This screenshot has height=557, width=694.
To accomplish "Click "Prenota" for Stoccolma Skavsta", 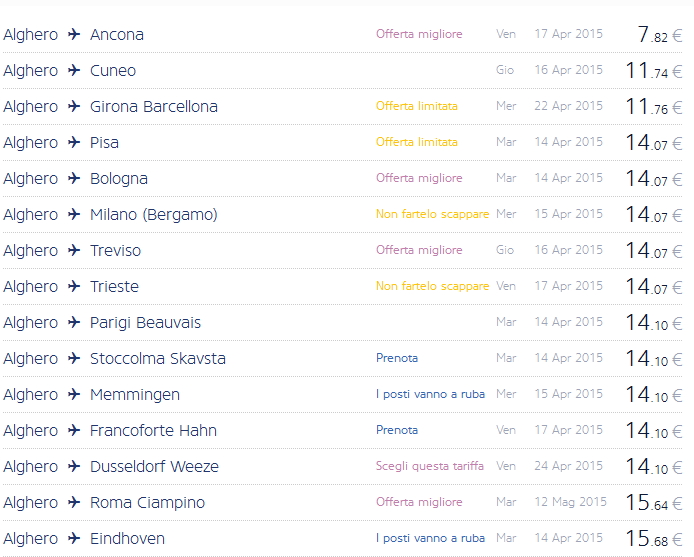I will click(397, 358).
